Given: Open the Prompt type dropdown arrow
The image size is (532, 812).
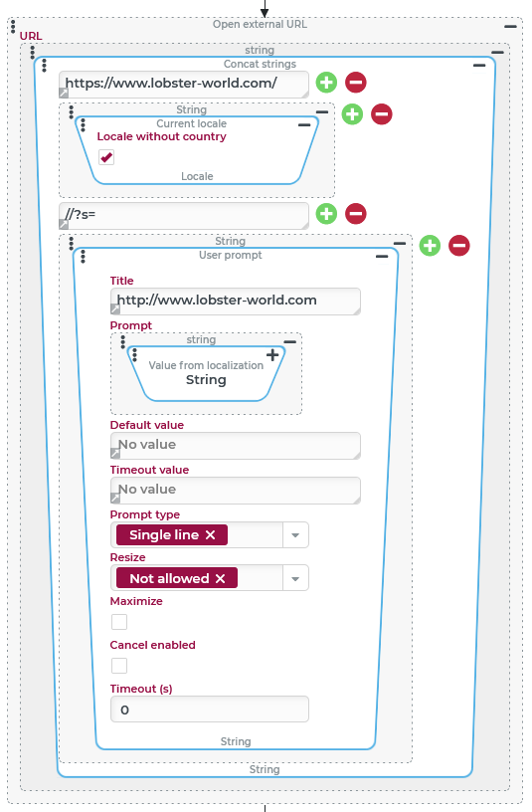Looking at the screenshot, I should click(295, 535).
